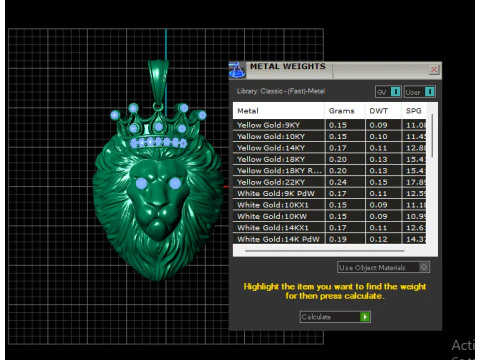Select the Yellow Gold:22KY row
The image size is (480, 360).
pos(329,182)
